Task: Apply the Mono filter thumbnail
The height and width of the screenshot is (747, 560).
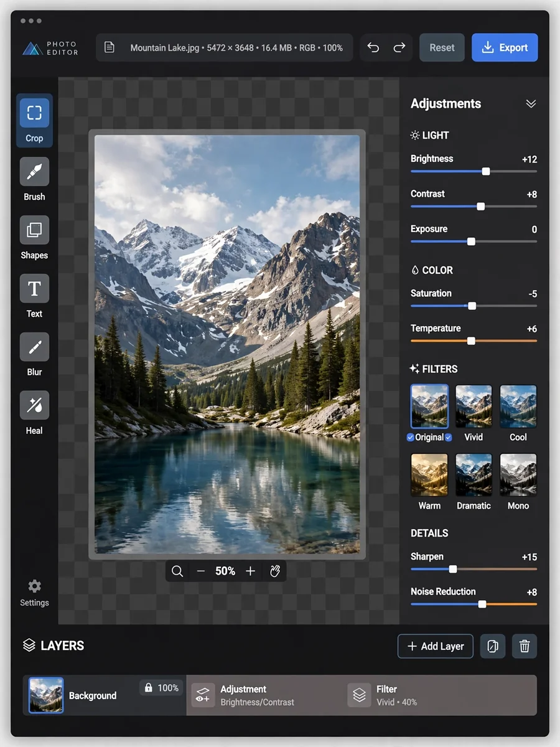Action: click(518, 475)
